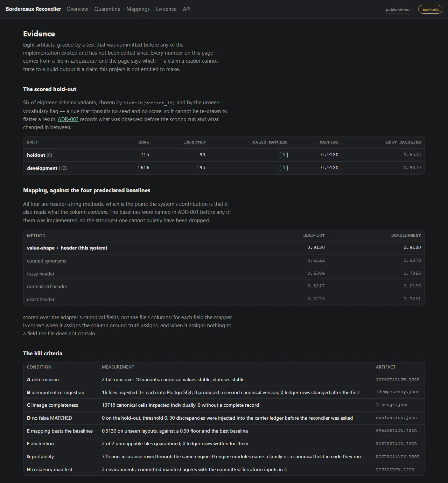Click the holdout best baseline 0.6522

(412, 155)
